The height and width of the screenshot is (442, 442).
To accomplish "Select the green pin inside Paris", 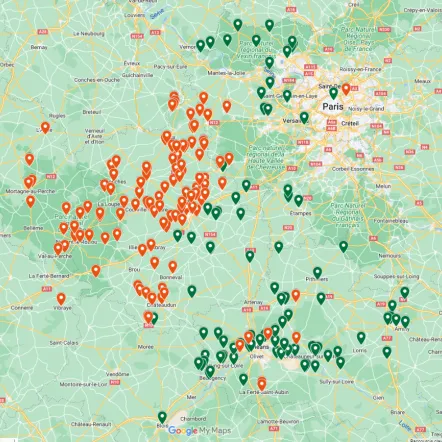I will (x=333, y=93).
